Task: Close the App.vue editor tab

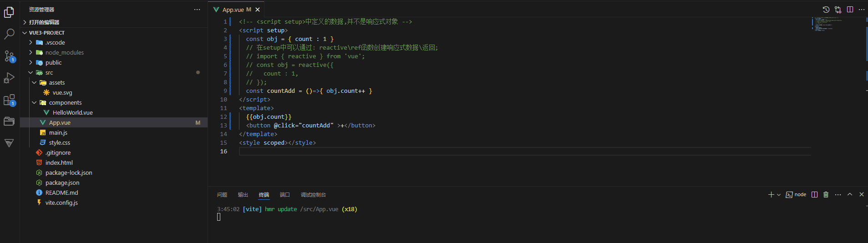Action: coord(258,10)
